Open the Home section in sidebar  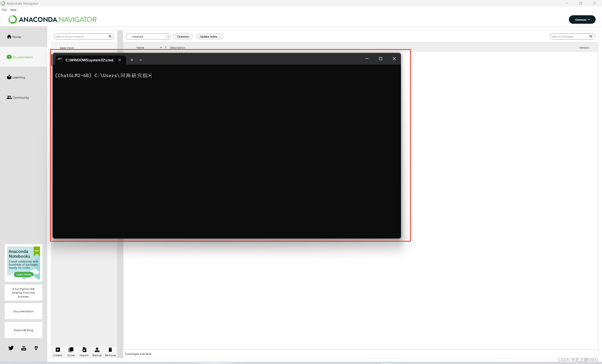click(14, 37)
